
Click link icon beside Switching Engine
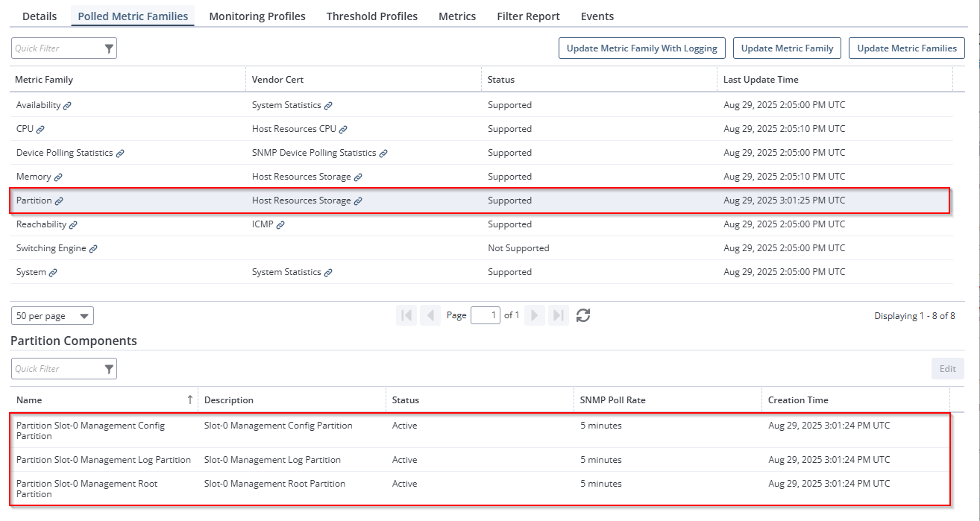tap(93, 249)
